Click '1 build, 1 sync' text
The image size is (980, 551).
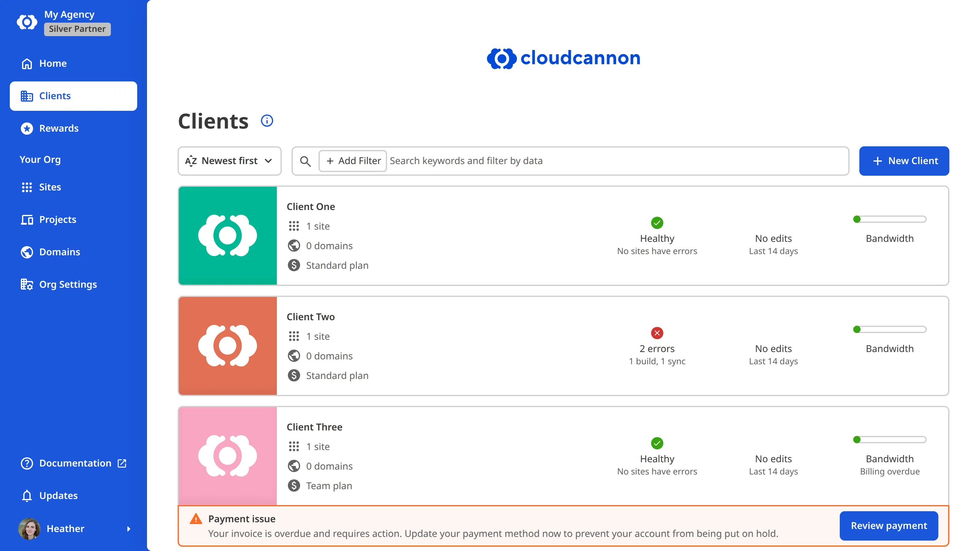coord(657,362)
